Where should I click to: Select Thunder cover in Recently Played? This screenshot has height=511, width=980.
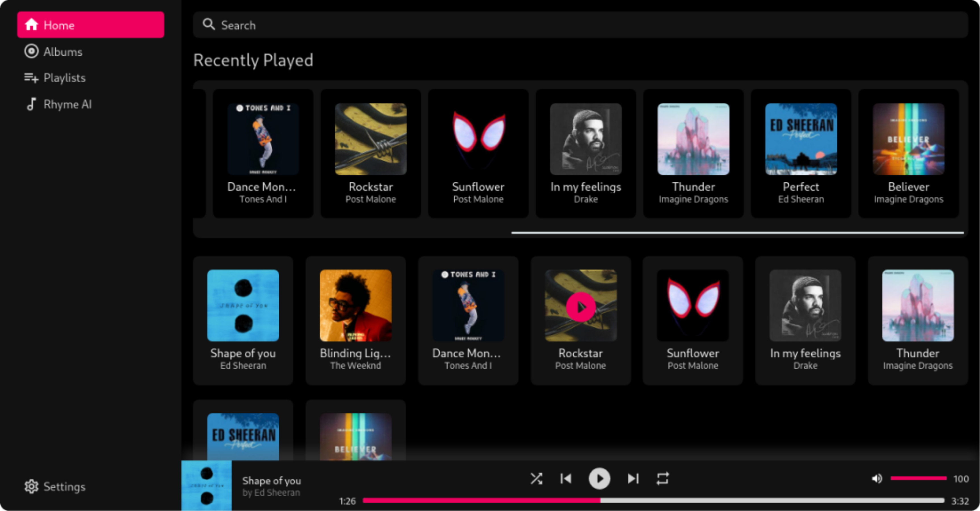[693, 139]
